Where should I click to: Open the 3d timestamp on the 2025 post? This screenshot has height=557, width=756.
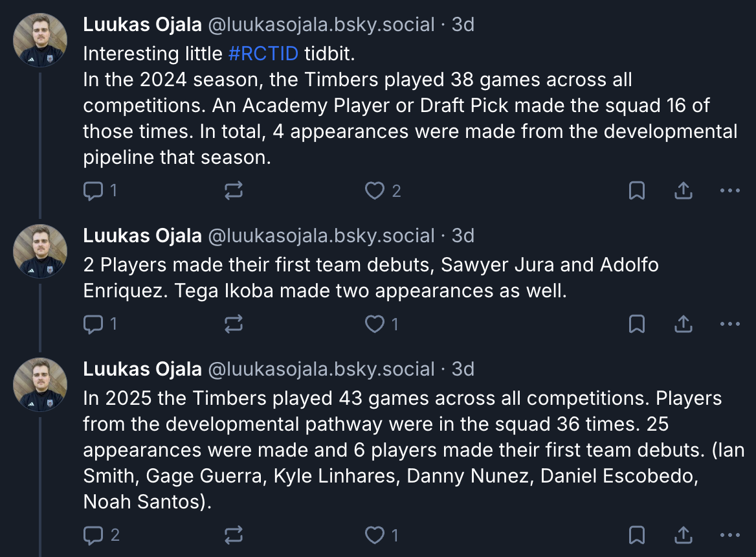463,369
